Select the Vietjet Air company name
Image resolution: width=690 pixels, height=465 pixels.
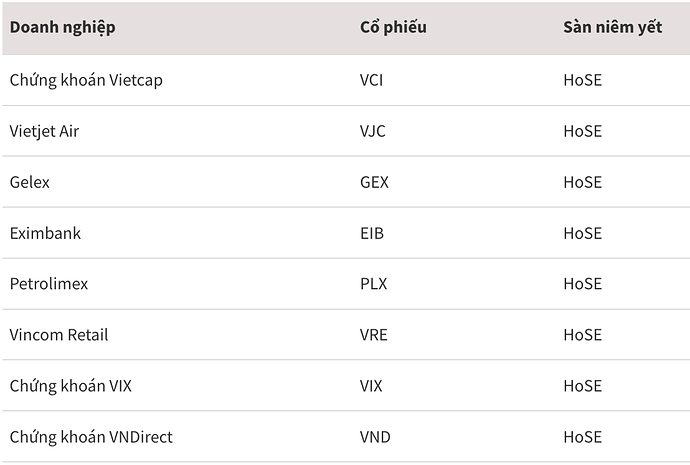[44, 131]
